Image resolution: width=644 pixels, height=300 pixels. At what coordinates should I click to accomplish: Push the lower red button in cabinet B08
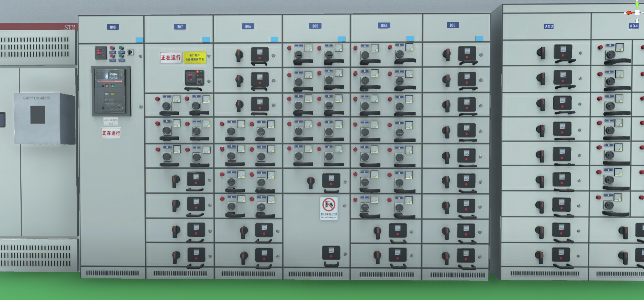(112, 56)
